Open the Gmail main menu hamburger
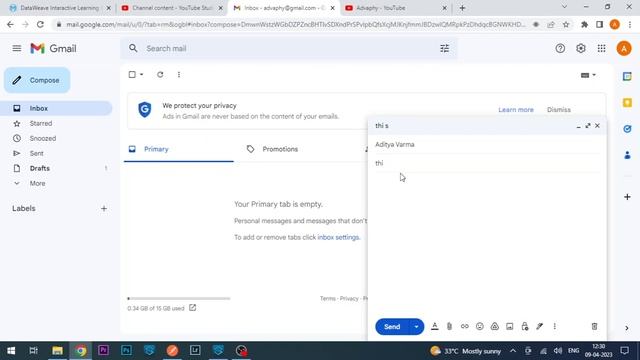This screenshot has height=360, width=640. coord(17,49)
